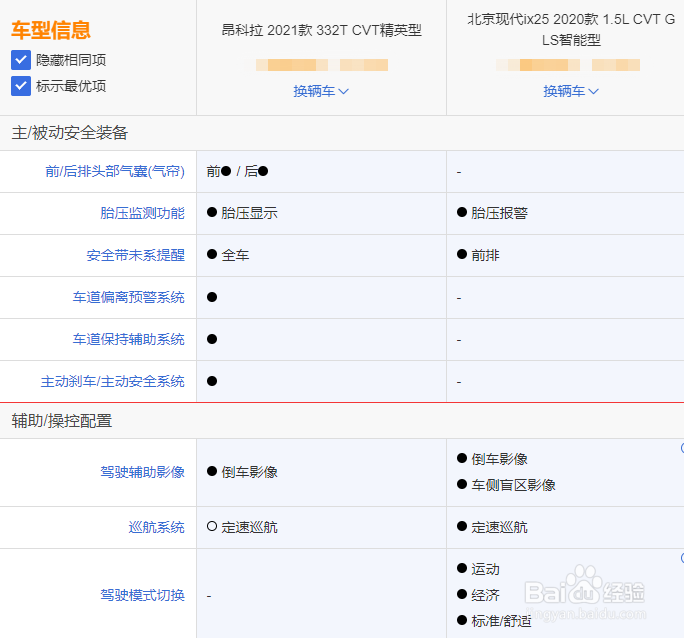Click 运动 driving mode text
This screenshot has height=638, width=684.
[x=486, y=569]
